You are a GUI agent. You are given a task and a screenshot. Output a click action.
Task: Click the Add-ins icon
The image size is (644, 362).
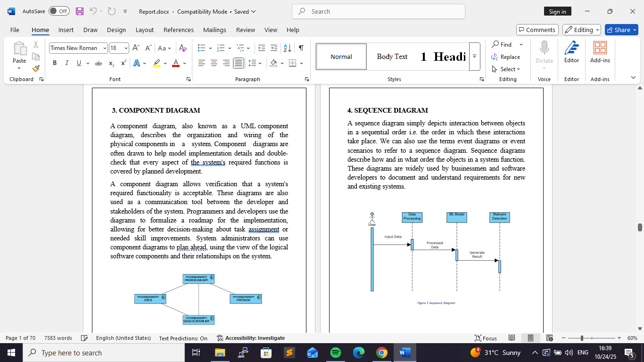tap(600, 52)
